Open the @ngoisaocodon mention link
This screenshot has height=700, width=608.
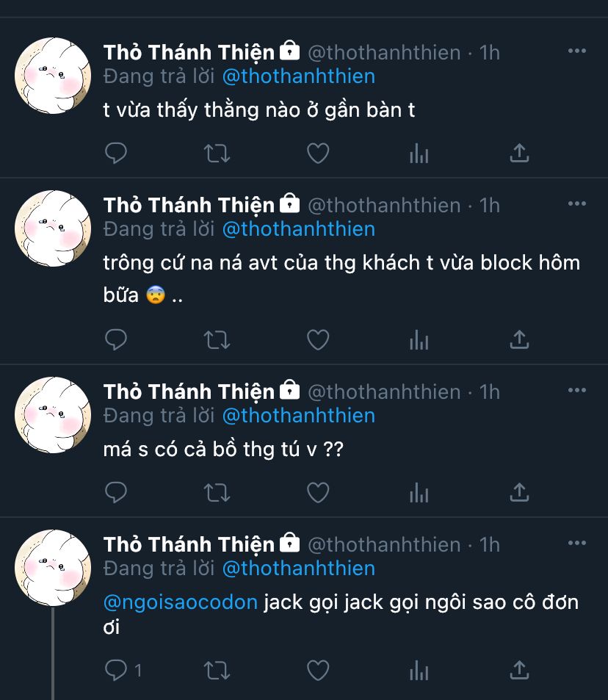click(181, 602)
